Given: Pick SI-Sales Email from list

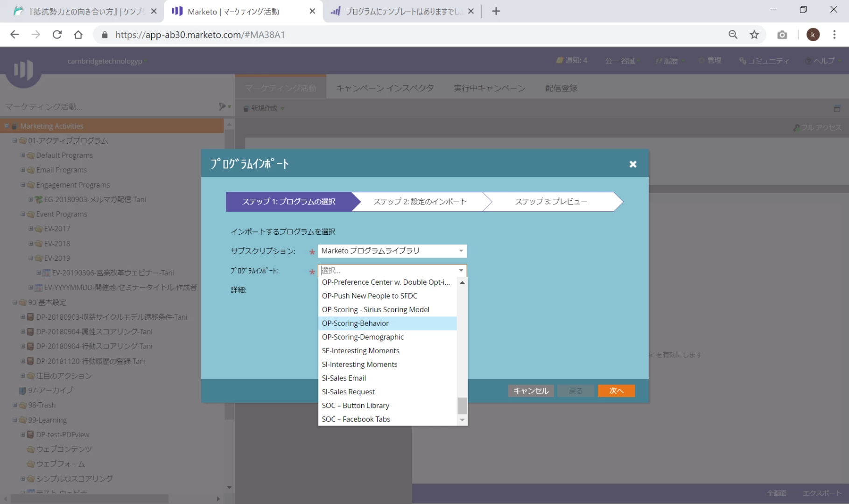Looking at the screenshot, I should [x=387, y=378].
